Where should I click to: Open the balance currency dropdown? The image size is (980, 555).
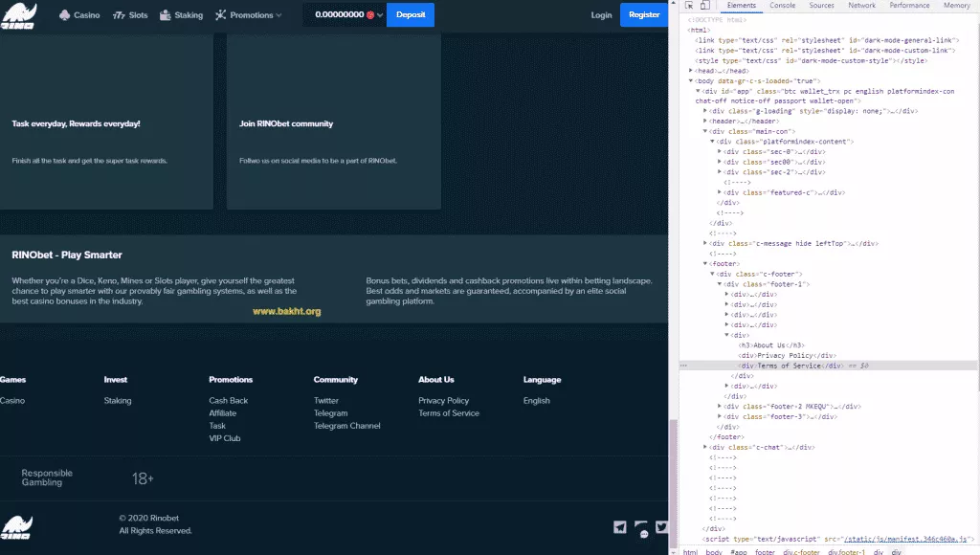coord(380,15)
